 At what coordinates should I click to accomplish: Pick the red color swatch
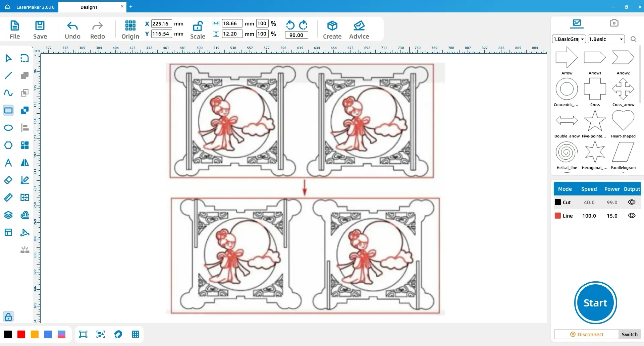[x=21, y=334]
